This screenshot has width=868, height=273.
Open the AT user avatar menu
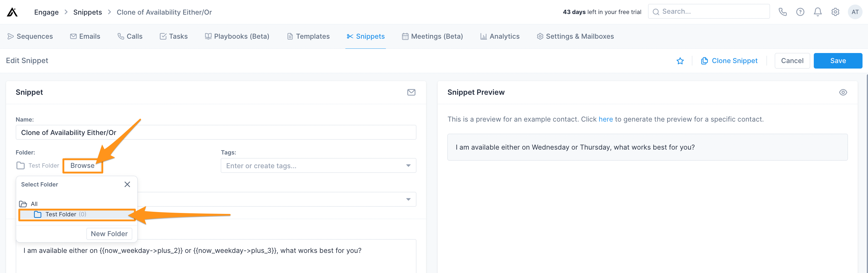tap(855, 12)
